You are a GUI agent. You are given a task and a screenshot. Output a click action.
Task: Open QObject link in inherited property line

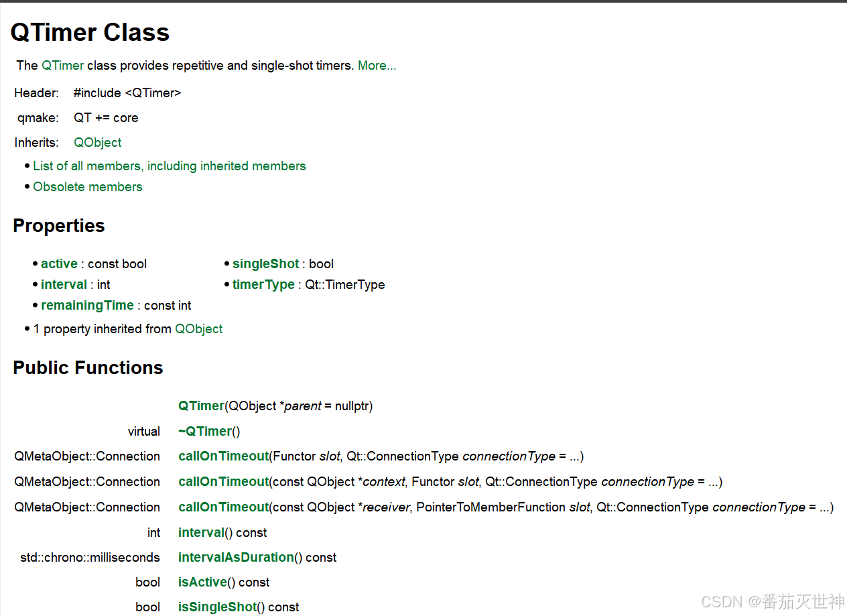click(x=199, y=329)
